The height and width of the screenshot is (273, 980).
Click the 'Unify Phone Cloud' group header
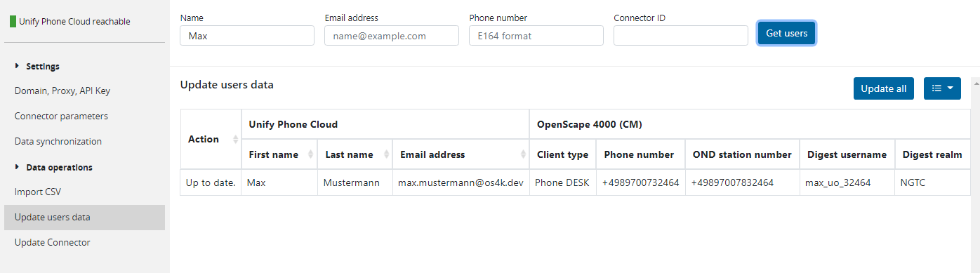coord(385,124)
